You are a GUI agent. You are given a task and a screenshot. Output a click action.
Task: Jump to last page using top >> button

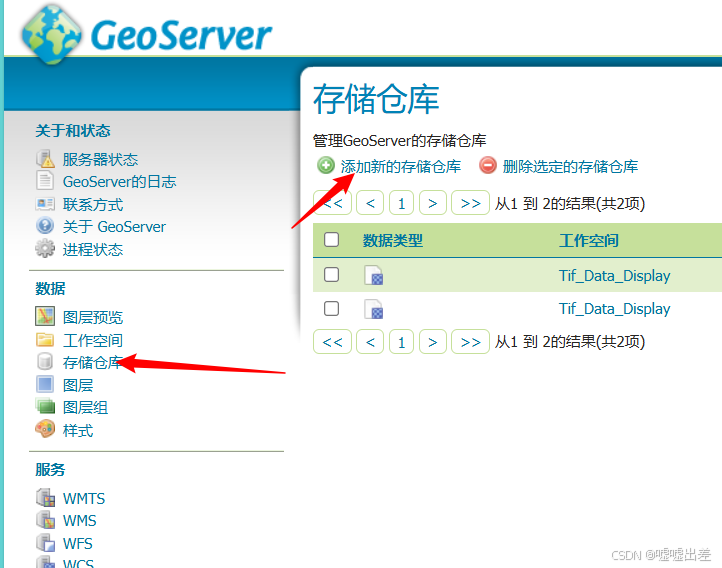pyautogui.click(x=470, y=203)
